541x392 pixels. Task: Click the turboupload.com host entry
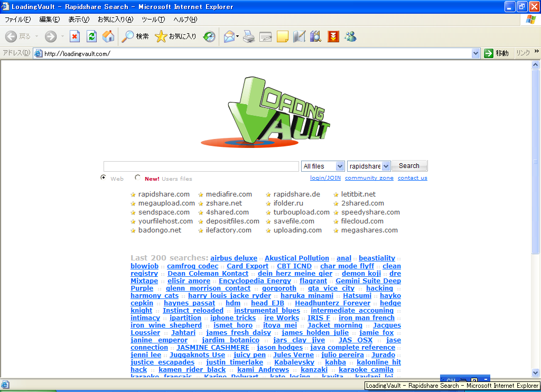coord(302,212)
